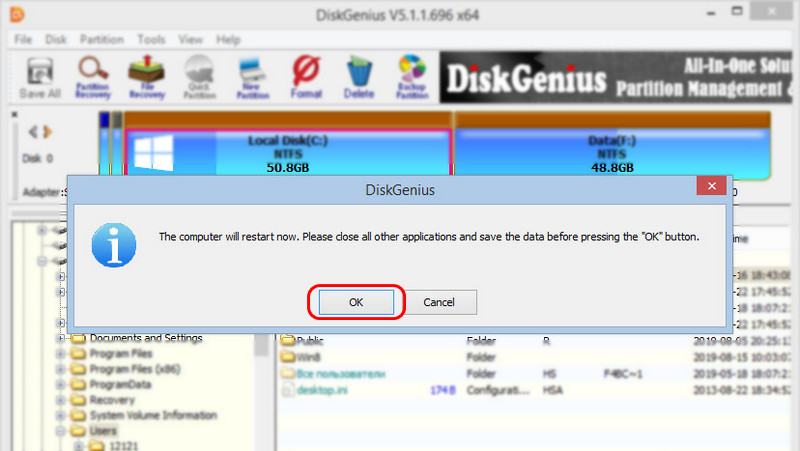Close the DiskGenius dialog with X
This screenshot has height=451, width=800.
tap(712, 186)
